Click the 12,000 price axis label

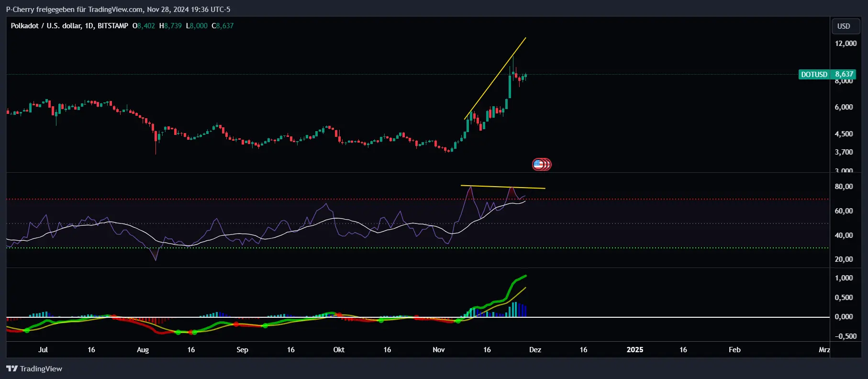(x=846, y=43)
